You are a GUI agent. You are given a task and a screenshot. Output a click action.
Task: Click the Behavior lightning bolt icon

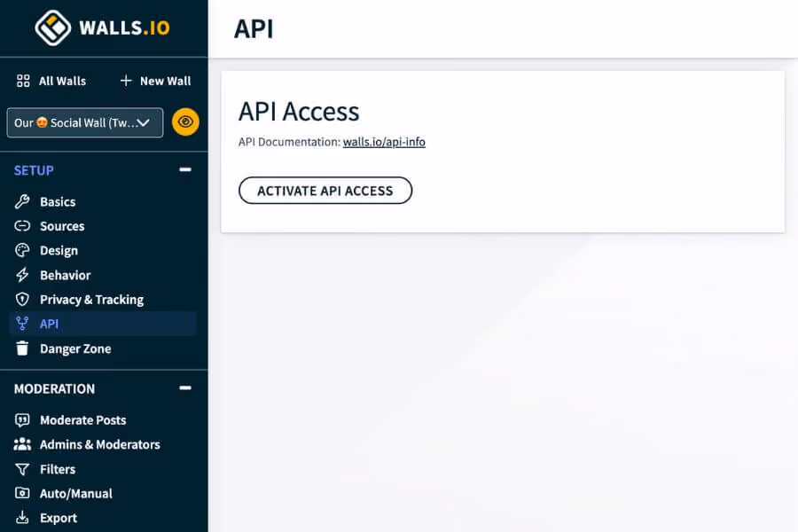22,275
